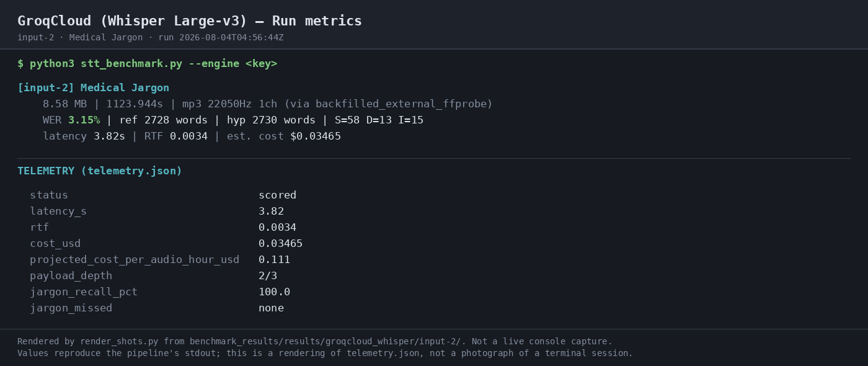Click the cost_usd value '0.03465'
868x366 pixels.
click(280, 244)
